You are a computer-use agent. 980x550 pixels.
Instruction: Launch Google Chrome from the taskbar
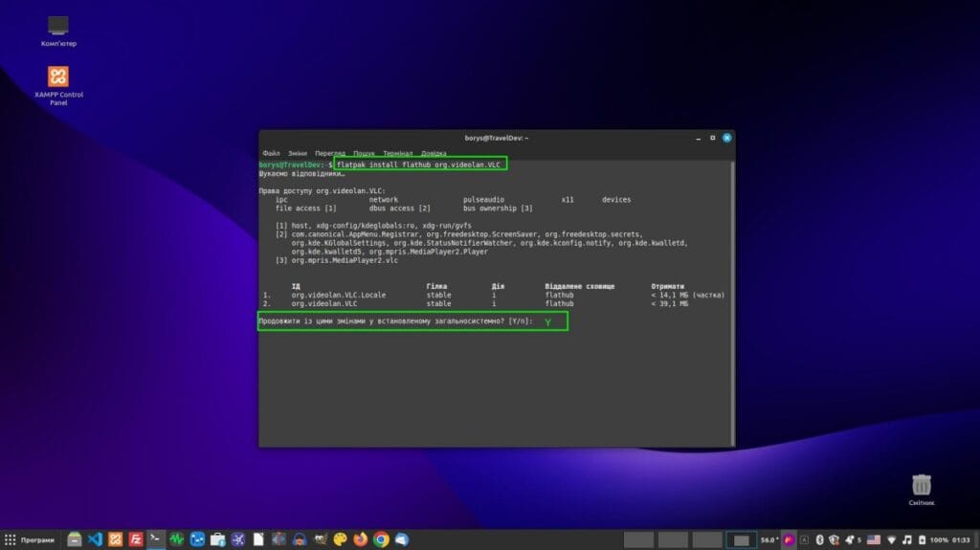click(381, 539)
